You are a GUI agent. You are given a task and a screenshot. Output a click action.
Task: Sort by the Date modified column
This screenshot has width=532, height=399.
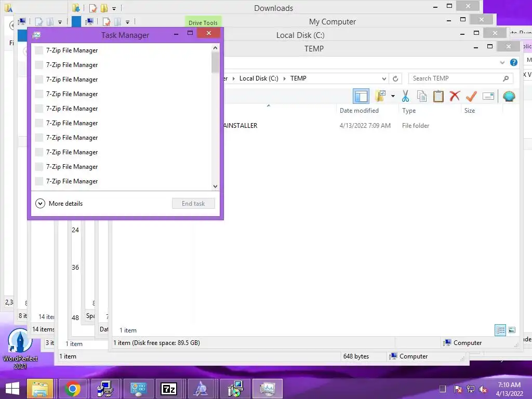click(359, 111)
